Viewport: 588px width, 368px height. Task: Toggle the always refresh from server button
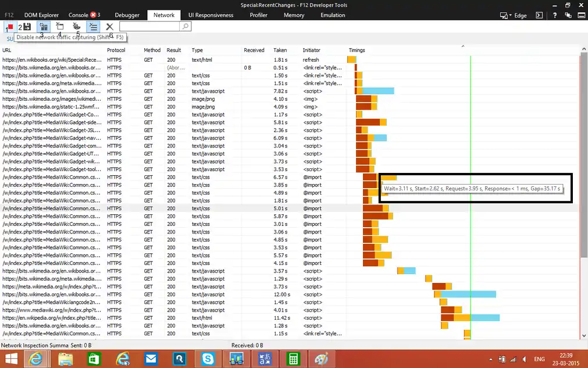[43, 27]
